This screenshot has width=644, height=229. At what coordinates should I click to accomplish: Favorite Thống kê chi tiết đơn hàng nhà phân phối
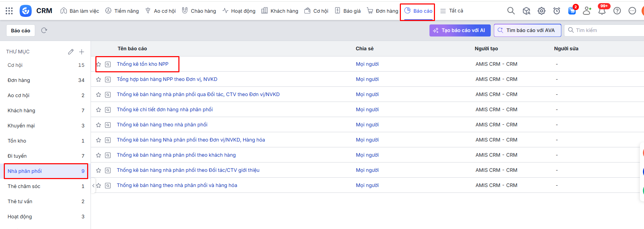[x=98, y=110]
